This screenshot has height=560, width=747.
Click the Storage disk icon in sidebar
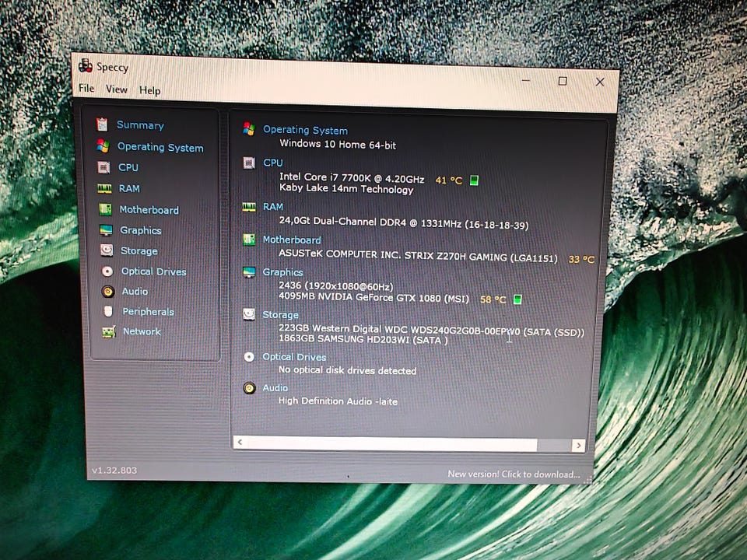(x=107, y=250)
